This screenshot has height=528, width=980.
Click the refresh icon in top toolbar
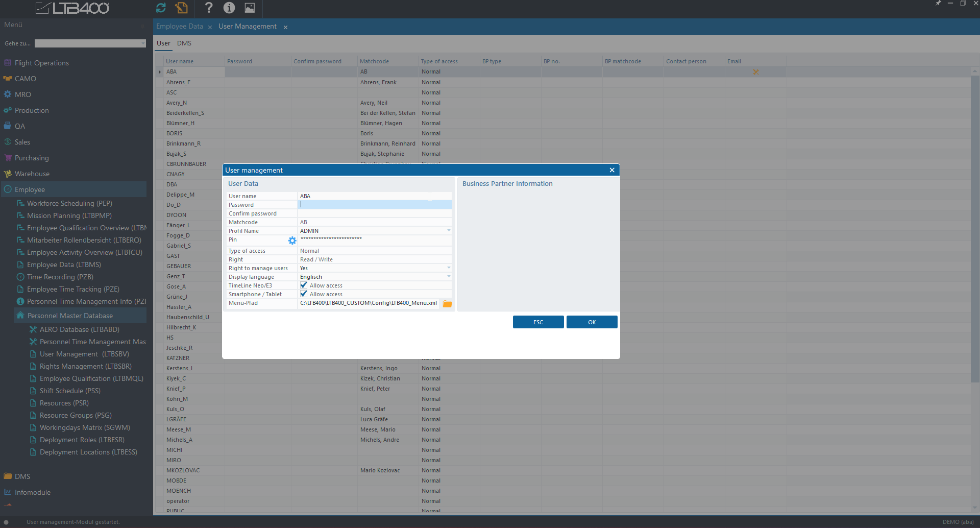(161, 8)
